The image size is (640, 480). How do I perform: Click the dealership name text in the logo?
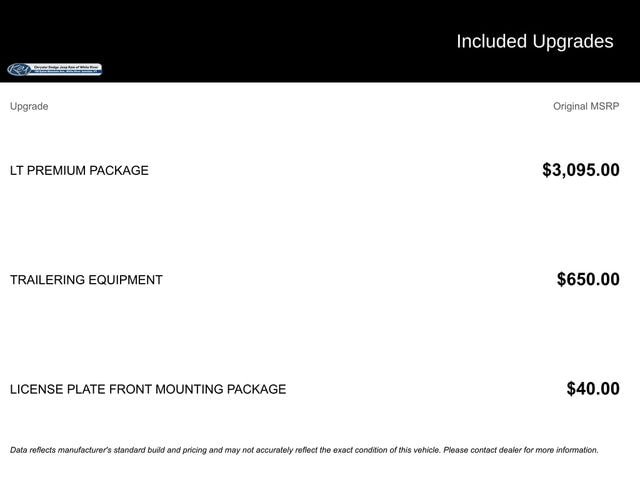pos(67,67)
